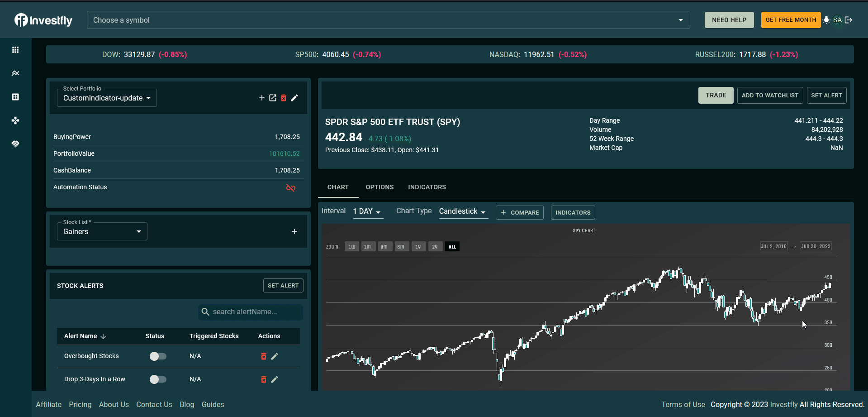Open the Blog footer link
The image size is (868, 417).
coord(187,404)
